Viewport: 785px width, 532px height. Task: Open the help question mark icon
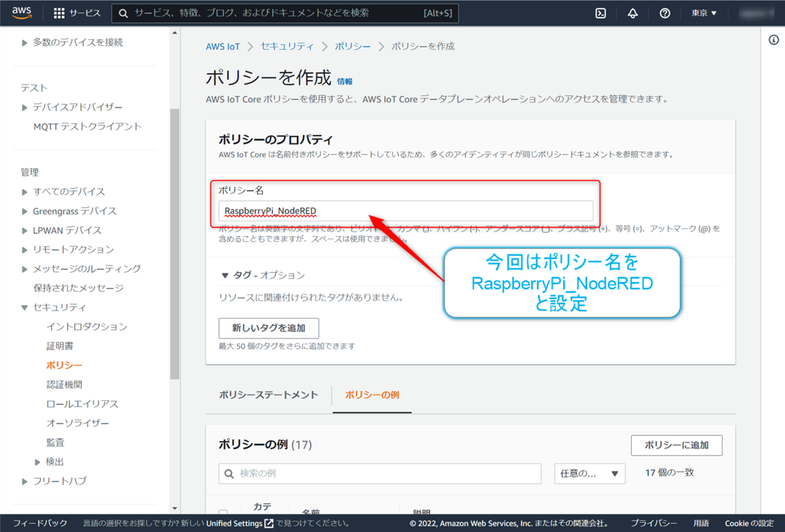665,13
